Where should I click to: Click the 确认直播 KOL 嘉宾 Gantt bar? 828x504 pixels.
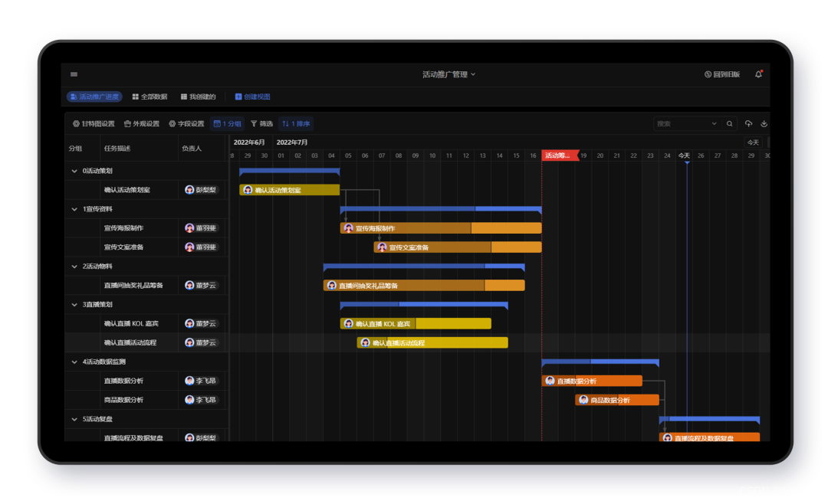click(416, 323)
